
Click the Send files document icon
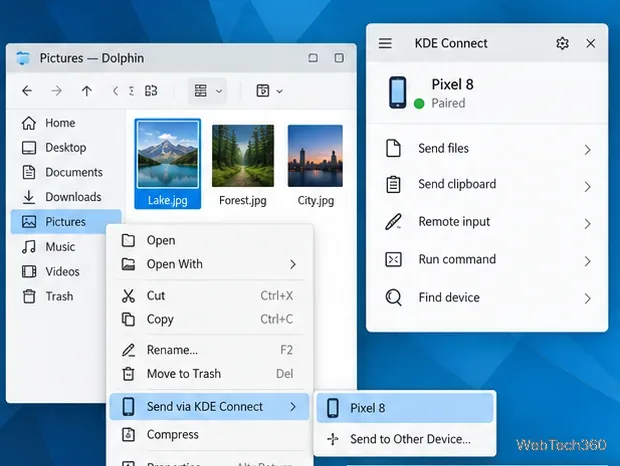click(393, 148)
